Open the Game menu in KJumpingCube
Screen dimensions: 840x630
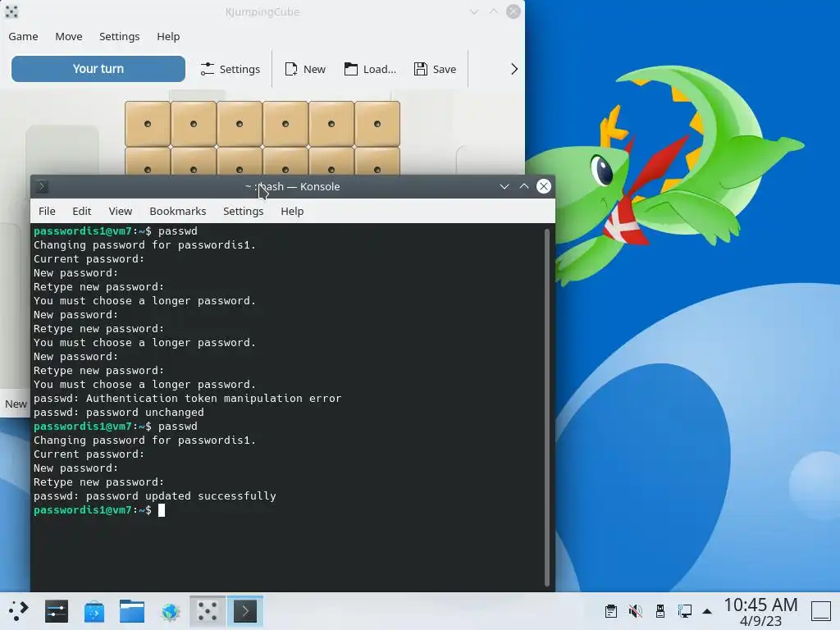(x=23, y=36)
